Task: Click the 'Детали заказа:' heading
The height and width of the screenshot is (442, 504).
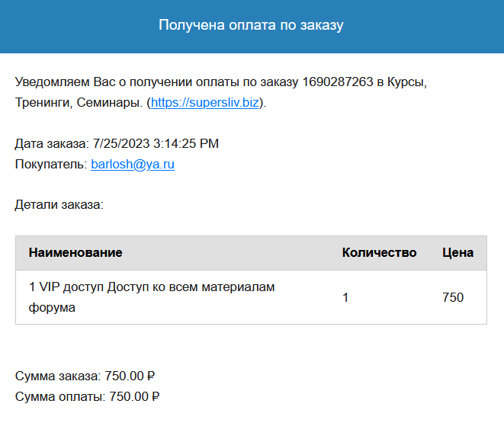Action: (59, 205)
